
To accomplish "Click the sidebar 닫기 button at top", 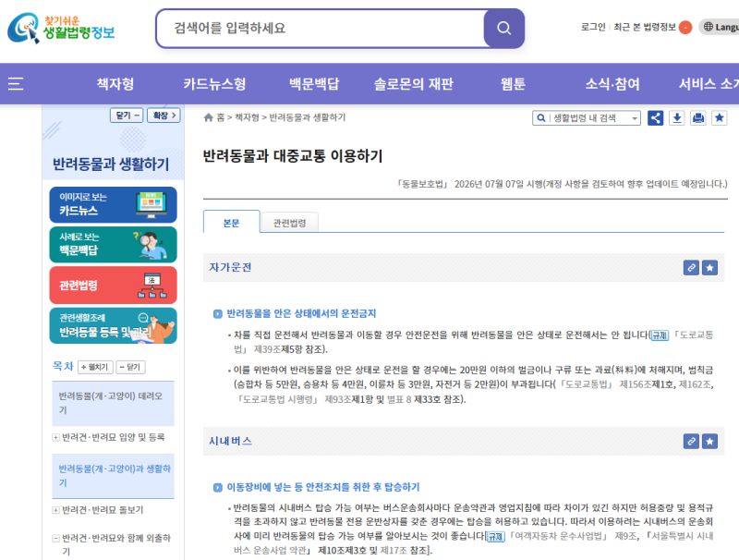I will 127,116.
